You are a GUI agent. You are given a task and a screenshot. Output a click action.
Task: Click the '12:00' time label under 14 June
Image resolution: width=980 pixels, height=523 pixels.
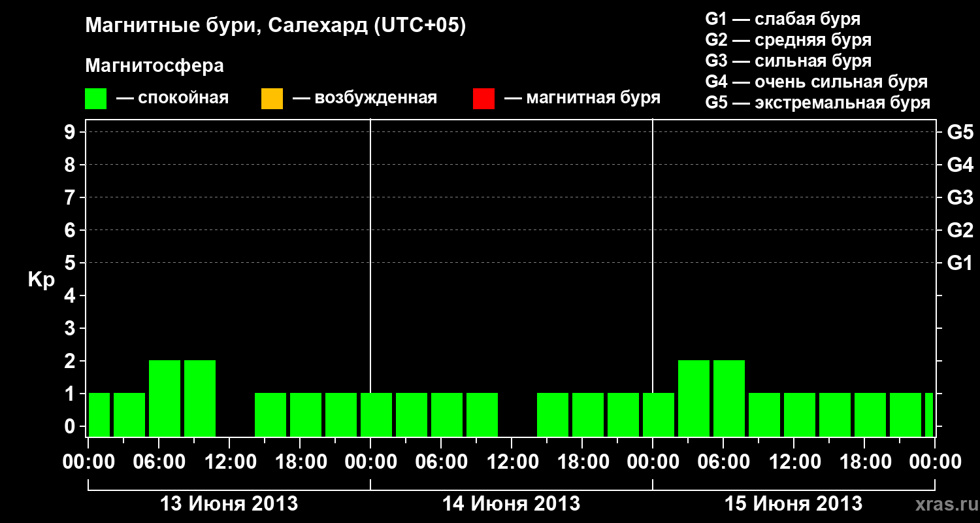[x=512, y=462]
